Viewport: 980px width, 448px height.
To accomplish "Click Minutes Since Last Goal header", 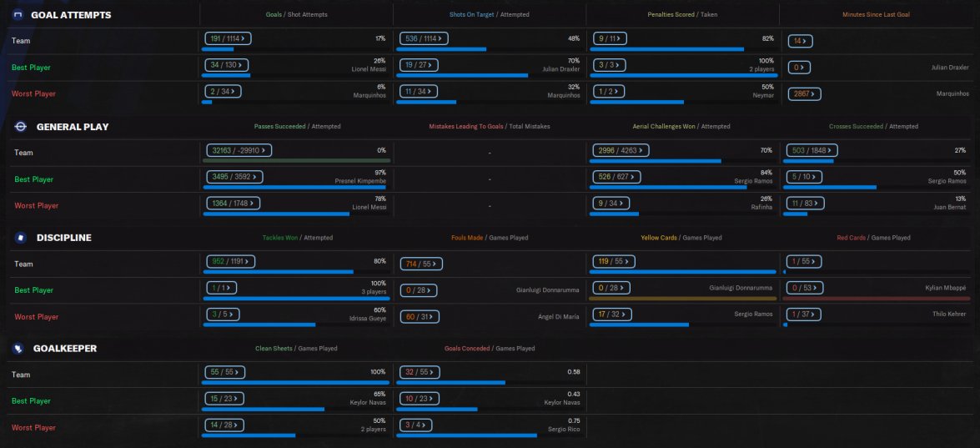I will pyautogui.click(x=877, y=14).
